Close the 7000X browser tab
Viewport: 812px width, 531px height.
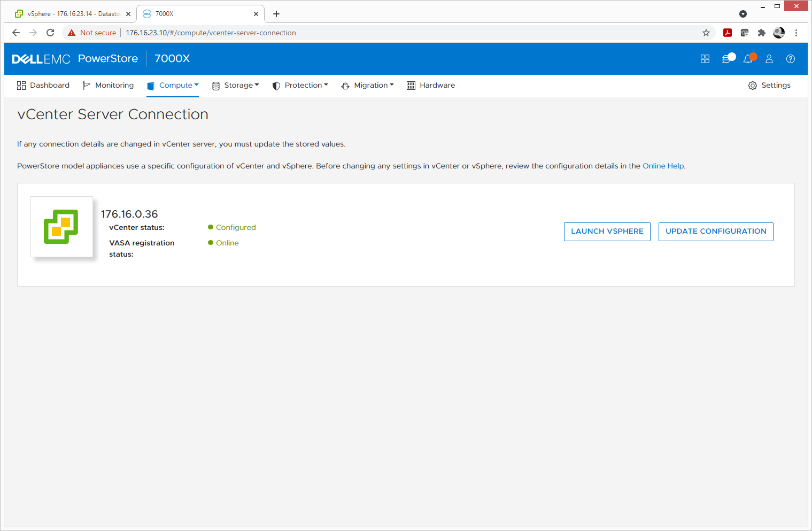[x=256, y=14]
